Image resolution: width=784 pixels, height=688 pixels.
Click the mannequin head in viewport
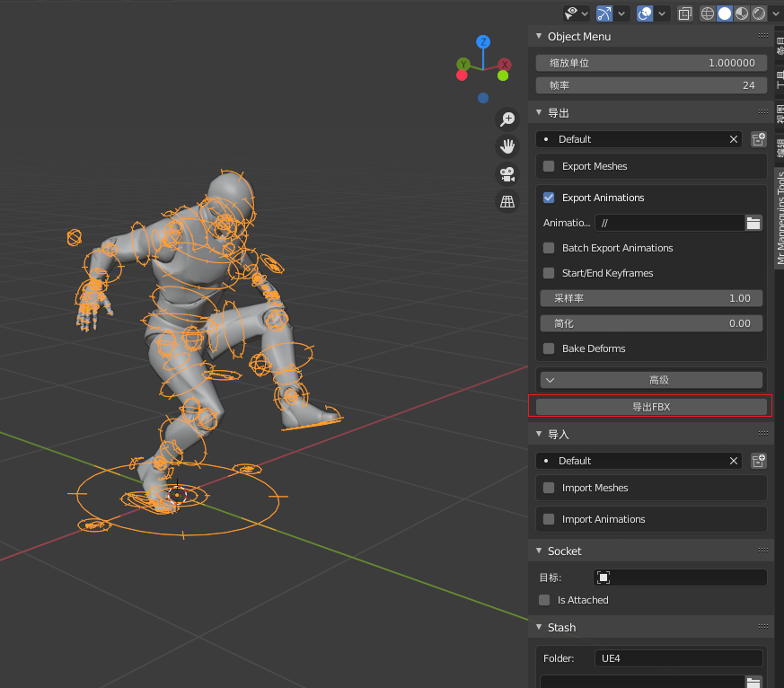coord(231,194)
